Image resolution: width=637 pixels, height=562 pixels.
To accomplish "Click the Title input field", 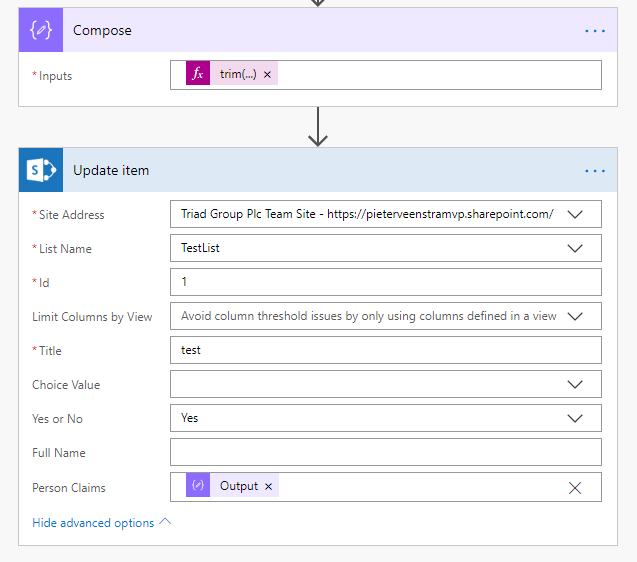I will [x=386, y=350].
